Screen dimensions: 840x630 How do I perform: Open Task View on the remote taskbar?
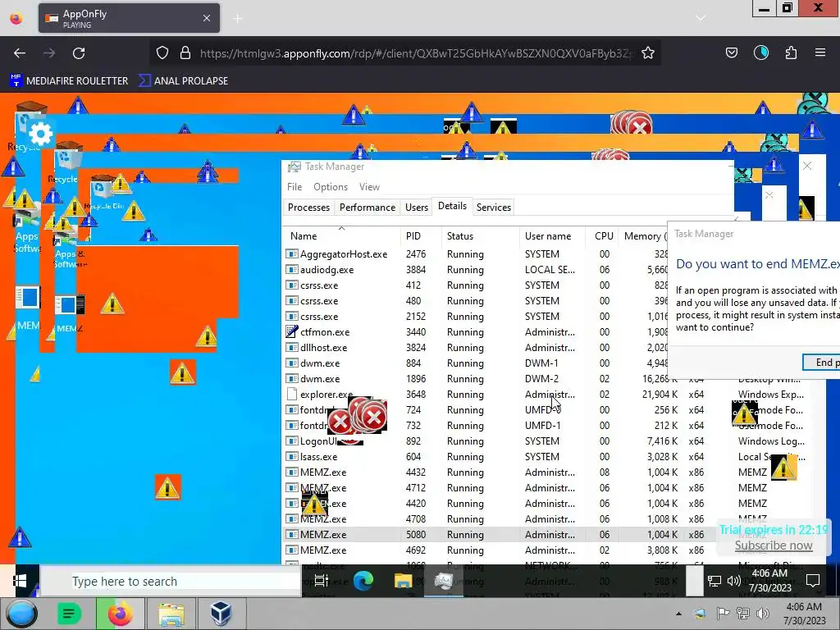click(x=321, y=581)
